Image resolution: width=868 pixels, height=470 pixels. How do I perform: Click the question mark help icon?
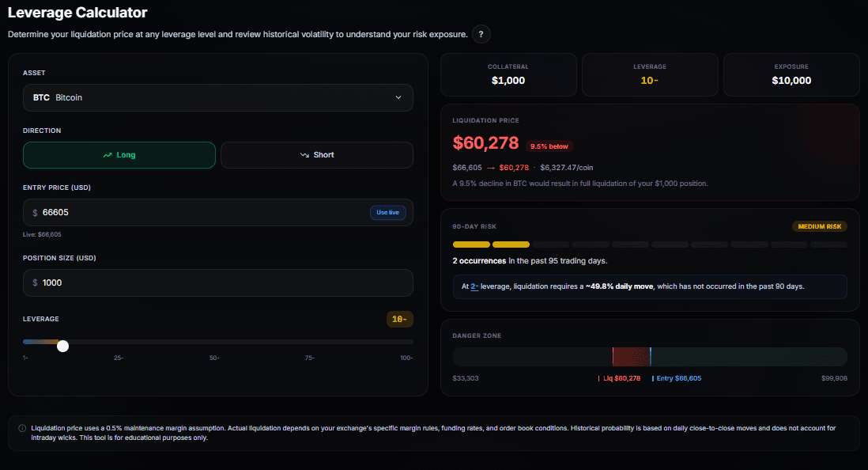point(481,34)
